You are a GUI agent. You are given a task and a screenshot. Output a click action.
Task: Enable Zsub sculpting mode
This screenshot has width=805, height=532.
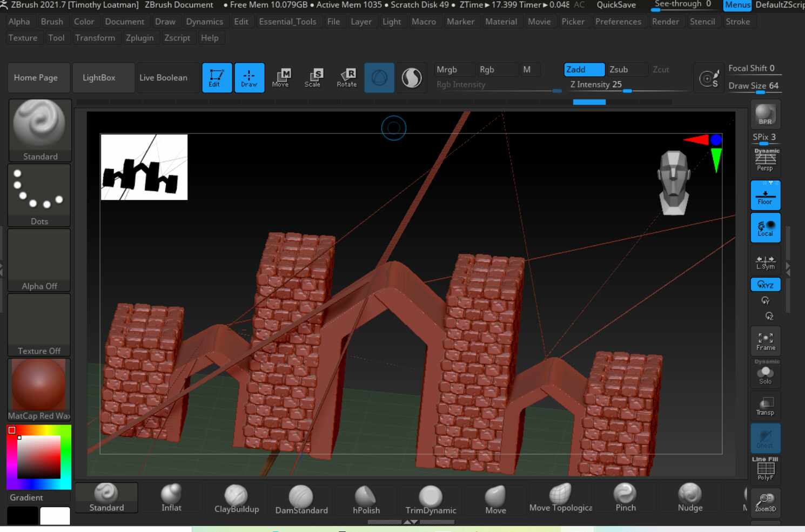tap(619, 70)
